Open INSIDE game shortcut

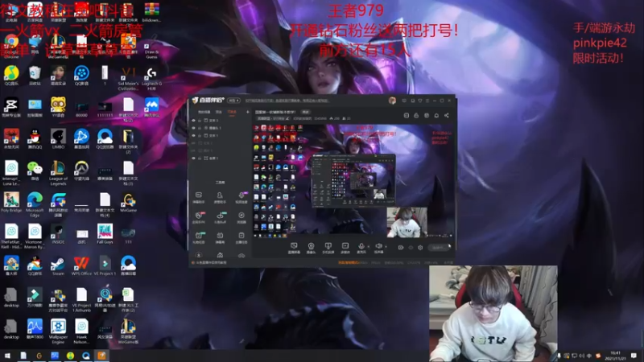point(58,234)
